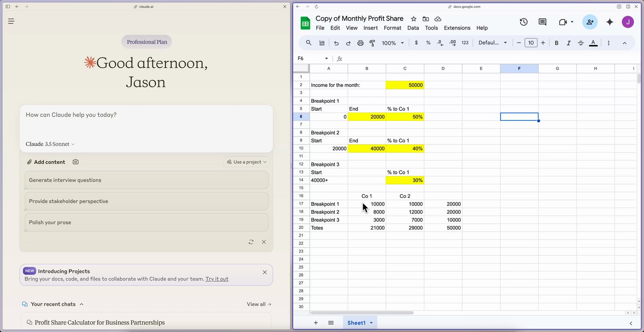Screen dimensions: 644x332
Task: Toggle italic formatting
Action: click(568, 43)
